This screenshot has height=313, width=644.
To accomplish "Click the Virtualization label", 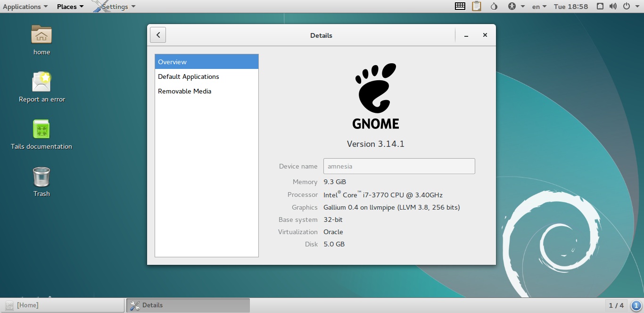I will point(298,232).
